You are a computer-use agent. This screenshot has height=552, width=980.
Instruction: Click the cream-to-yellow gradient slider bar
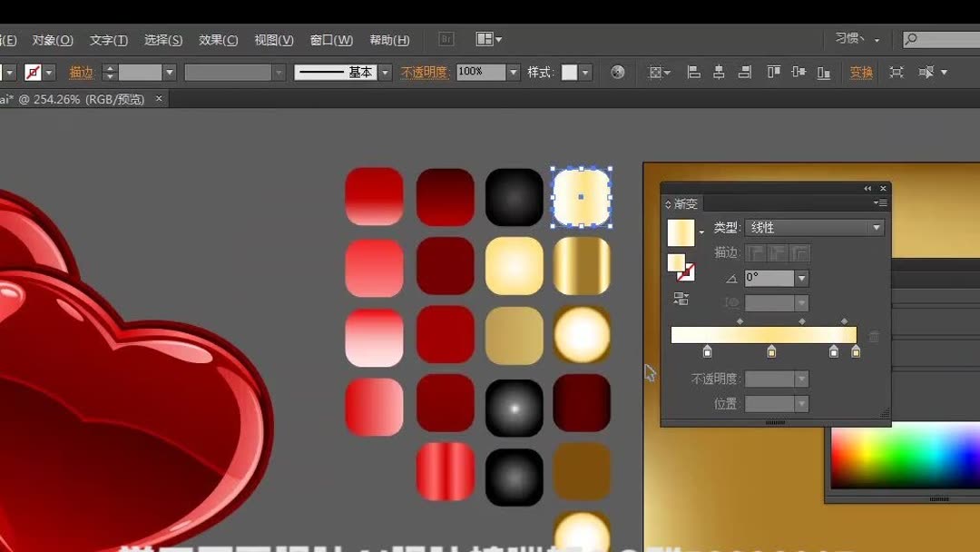point(763,335)
